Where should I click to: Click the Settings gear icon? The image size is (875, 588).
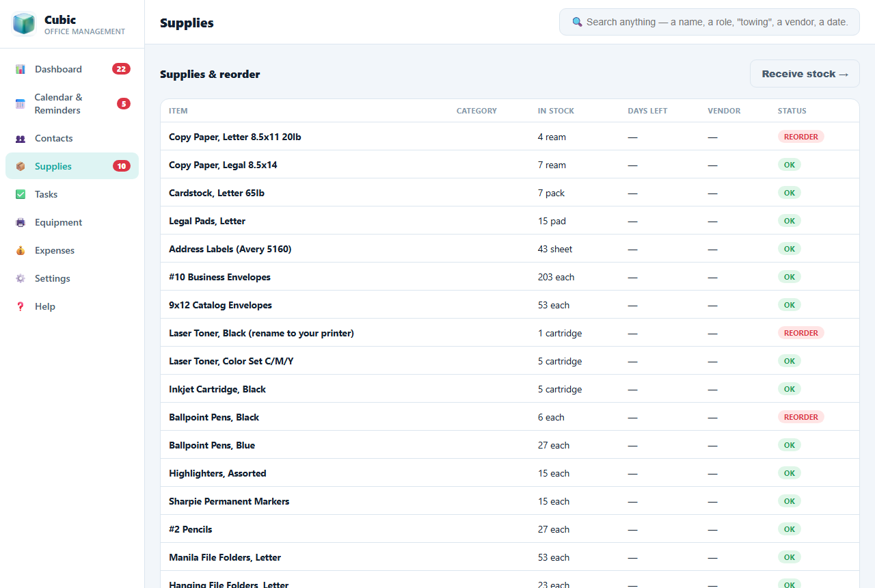(x=21, y=278)
